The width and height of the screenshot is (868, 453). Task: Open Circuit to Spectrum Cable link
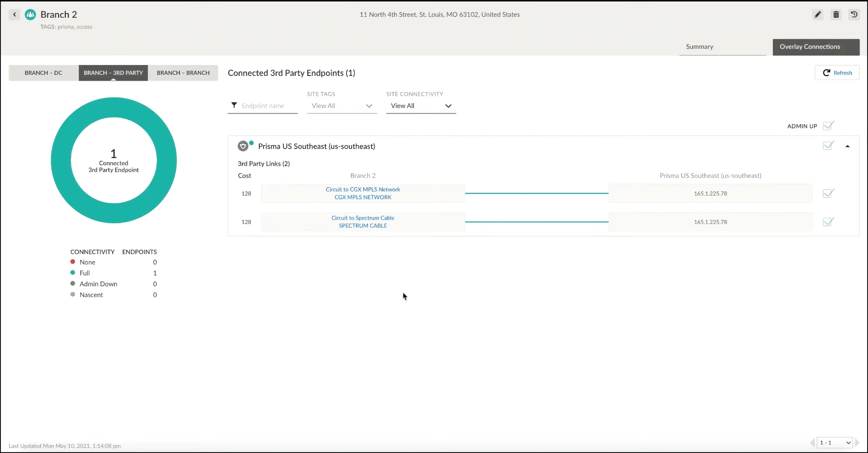tap(363, 218)
